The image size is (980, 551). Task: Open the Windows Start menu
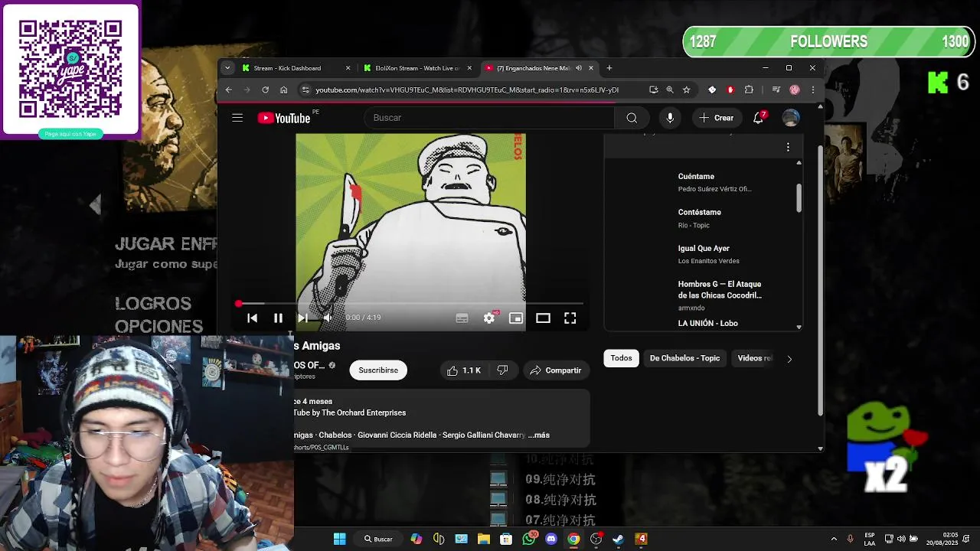pyautogui.click(x=340, y=539)
